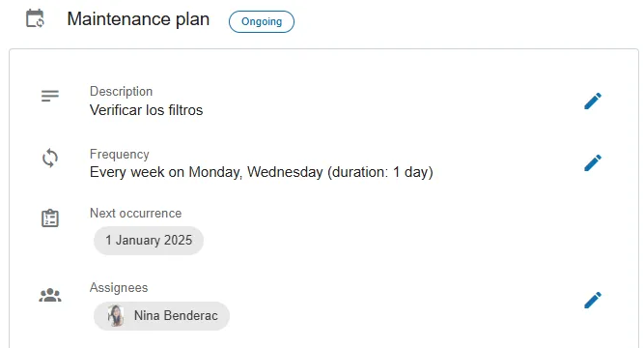The width and height of the screenshot is (644, 348).
Task: Click the Description label
Action: coord(121,91)
